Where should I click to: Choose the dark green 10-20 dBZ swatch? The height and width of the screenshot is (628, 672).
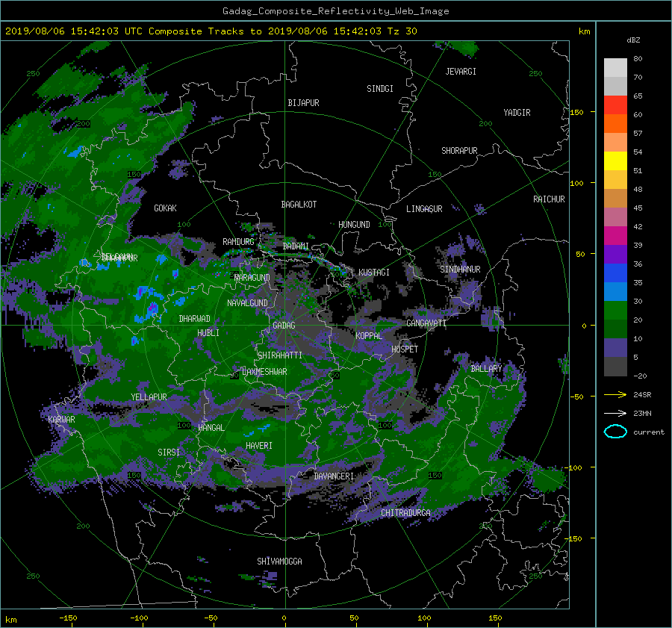click(615, 329)
